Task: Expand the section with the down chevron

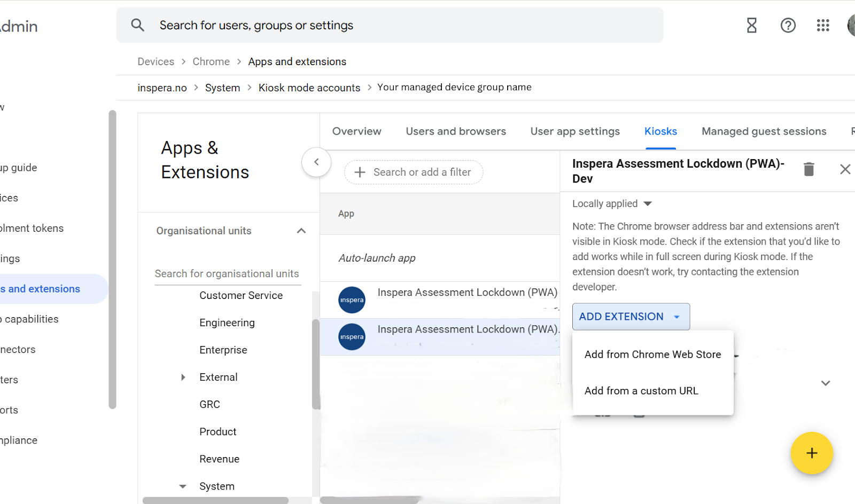Action: point(826,383)
